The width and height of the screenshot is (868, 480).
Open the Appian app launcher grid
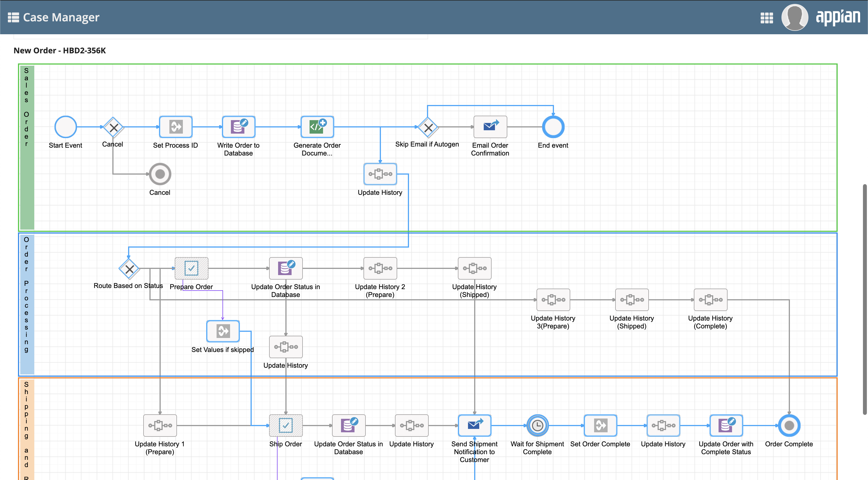coord(766,18)
